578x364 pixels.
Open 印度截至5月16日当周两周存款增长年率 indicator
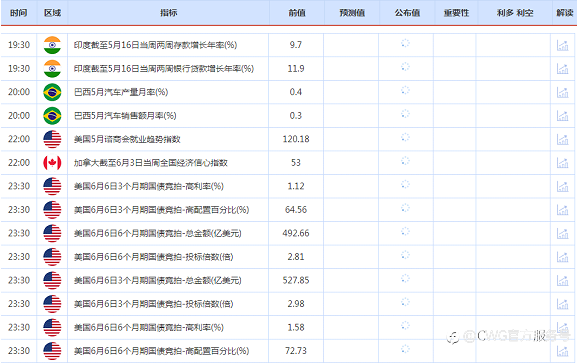pos(155,45)
